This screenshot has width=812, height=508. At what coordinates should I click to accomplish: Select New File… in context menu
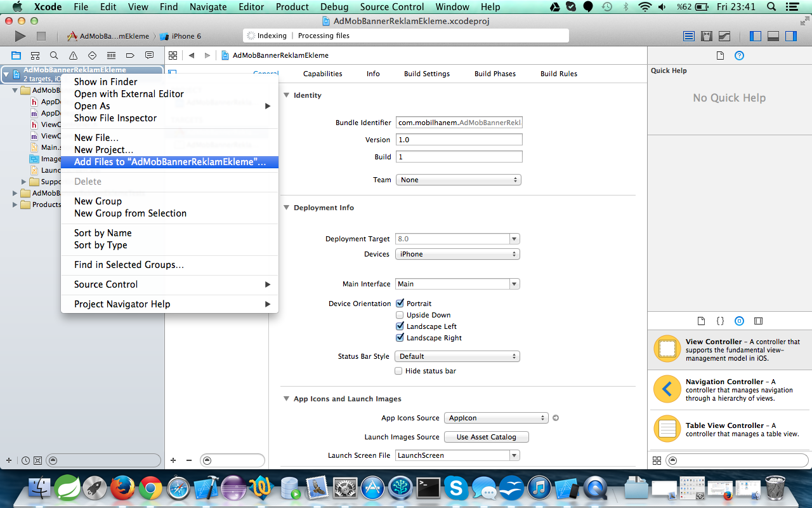coord(169,138)
